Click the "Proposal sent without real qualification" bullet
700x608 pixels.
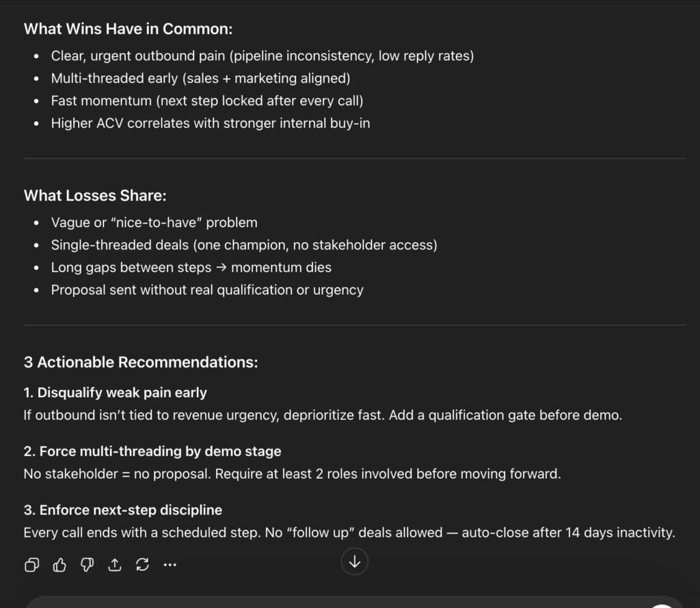click(x=207, y=290)
